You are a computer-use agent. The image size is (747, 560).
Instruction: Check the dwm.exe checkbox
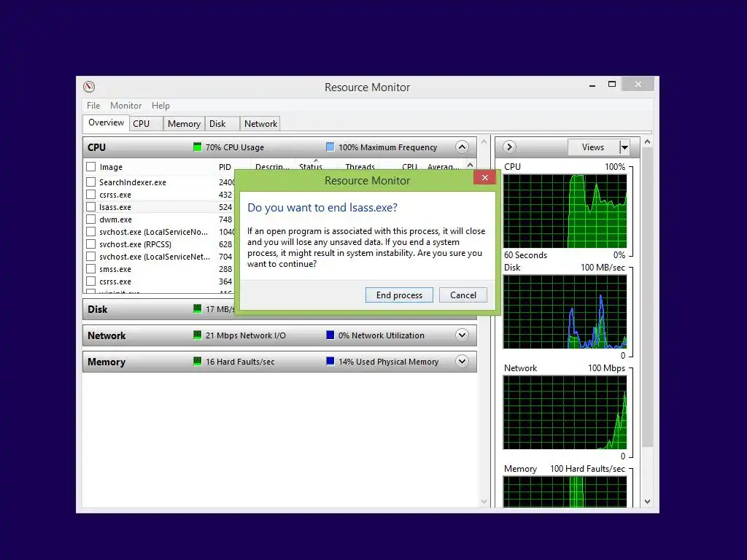click(x=91, y=219)
